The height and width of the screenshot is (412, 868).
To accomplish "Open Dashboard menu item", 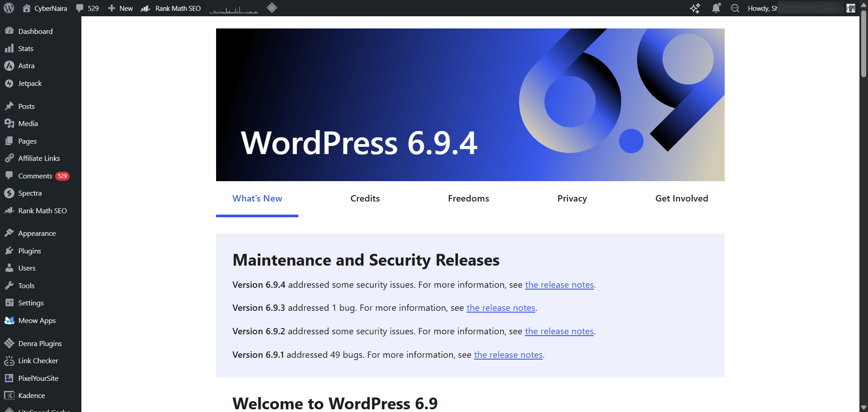I will pyautogui.click(x=41, y=31).
